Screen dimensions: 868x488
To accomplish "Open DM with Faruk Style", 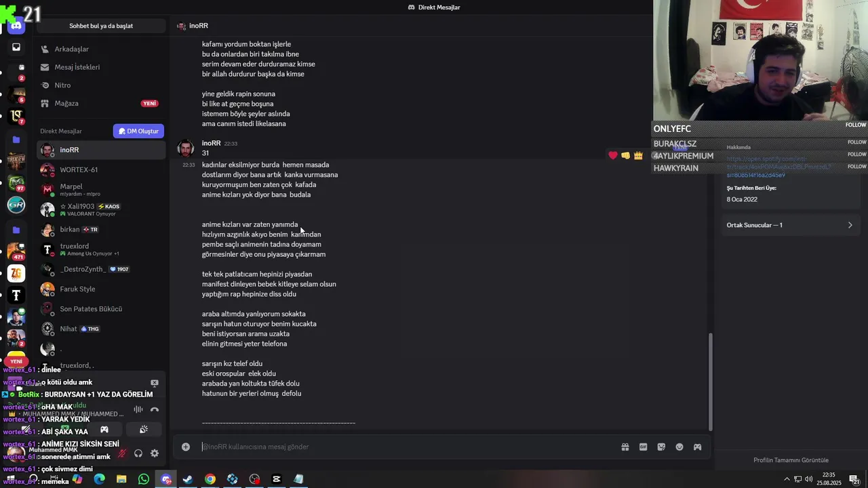I will [x=102, y=289].
